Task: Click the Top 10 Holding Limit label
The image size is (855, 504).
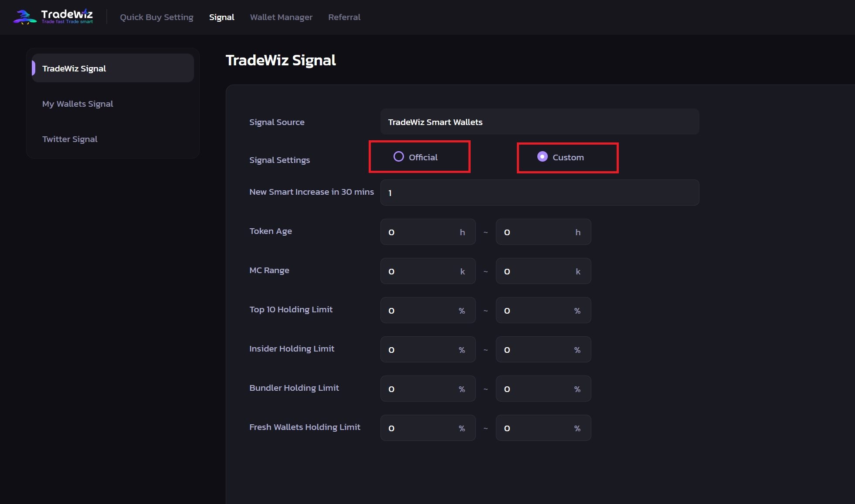Action: (291, 309)
